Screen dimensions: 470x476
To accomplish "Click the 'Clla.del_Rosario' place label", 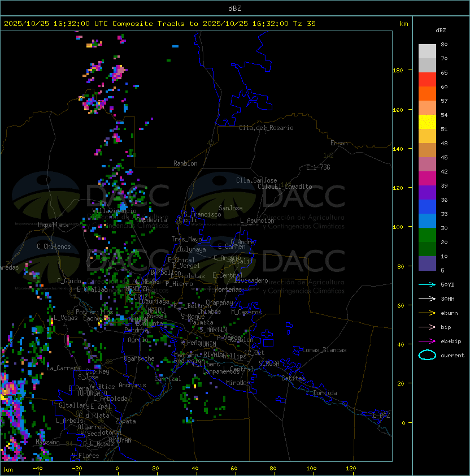I will click(266, 128).
